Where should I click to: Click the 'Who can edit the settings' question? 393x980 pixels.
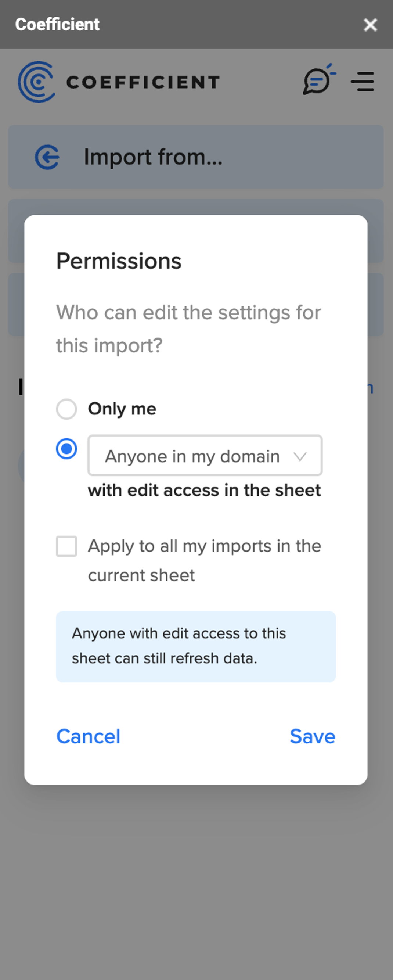pos(189,329)
